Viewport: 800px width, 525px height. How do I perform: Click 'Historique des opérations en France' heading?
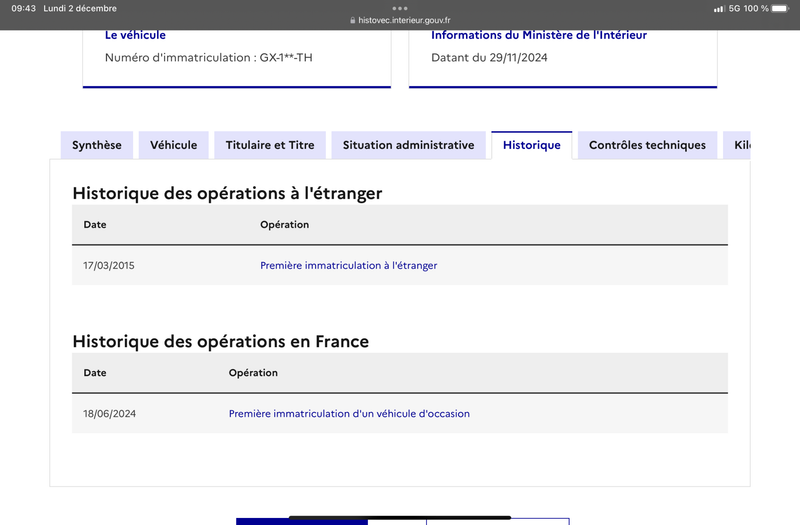[220, 341]
